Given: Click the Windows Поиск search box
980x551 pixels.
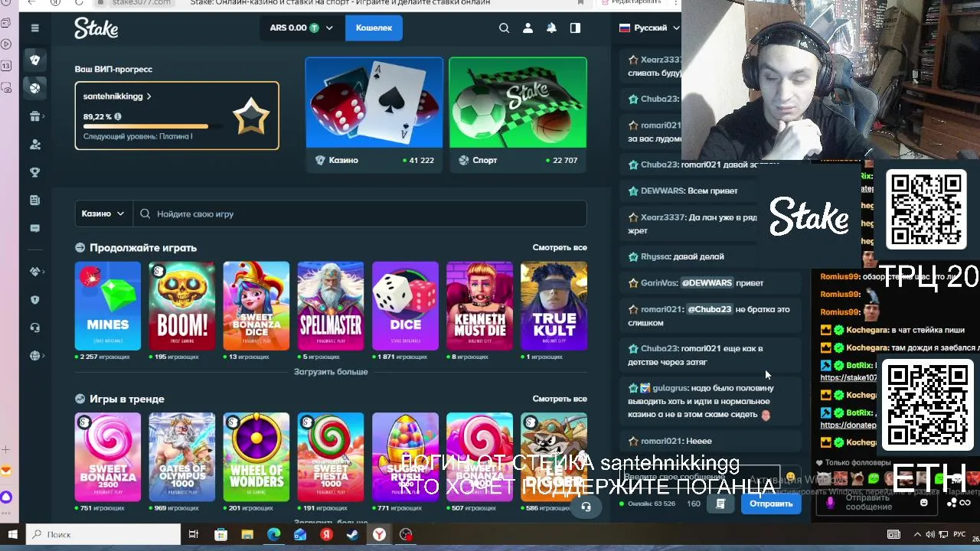Looking at the screenshot, I should [x=103, y=534].
